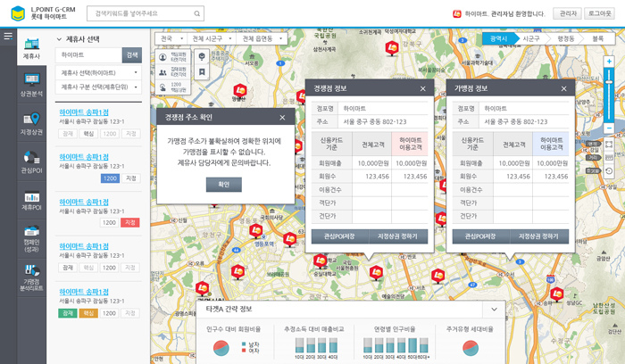Select the 시군구 map level tab
The image size is (625, 364).
pos(531,38)
